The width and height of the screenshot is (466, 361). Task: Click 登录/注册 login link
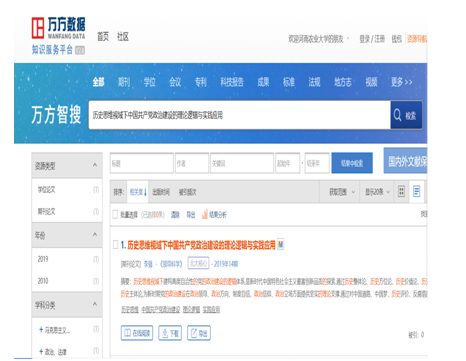[372, 39]
